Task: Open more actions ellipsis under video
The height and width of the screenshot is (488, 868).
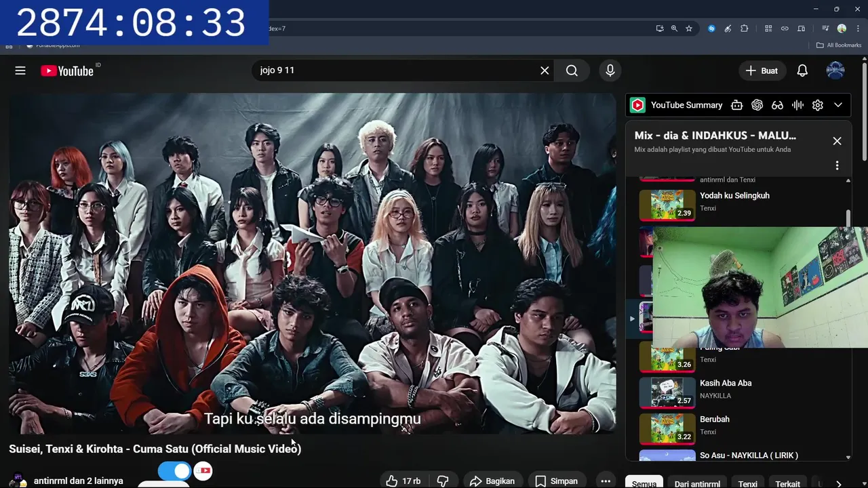Action: (x=606, y=481)
